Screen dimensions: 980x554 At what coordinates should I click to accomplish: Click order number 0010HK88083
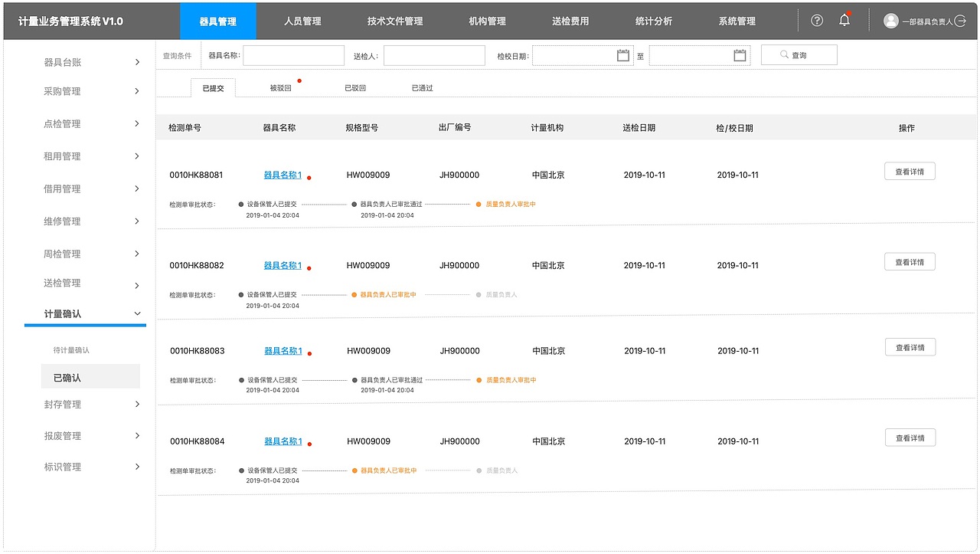pyautogui.click(x=198, y=351)
